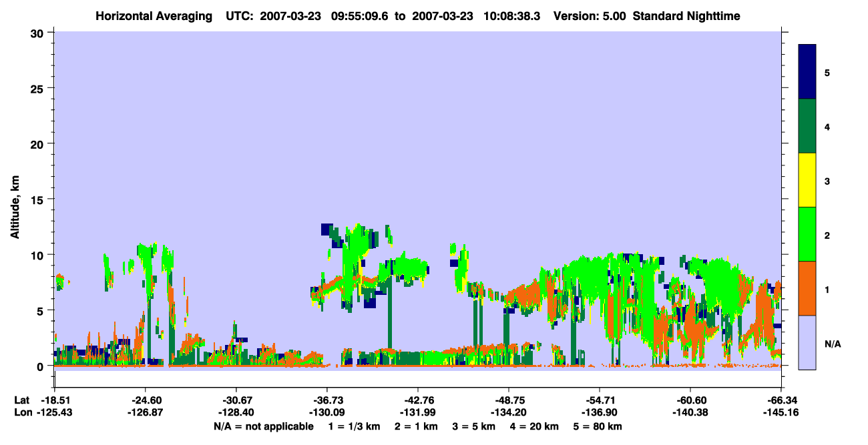Screen dimensions: 868x445
Task: Click the dark blue colorbar segment labeled 5
Action: click(x=807, y=72)
